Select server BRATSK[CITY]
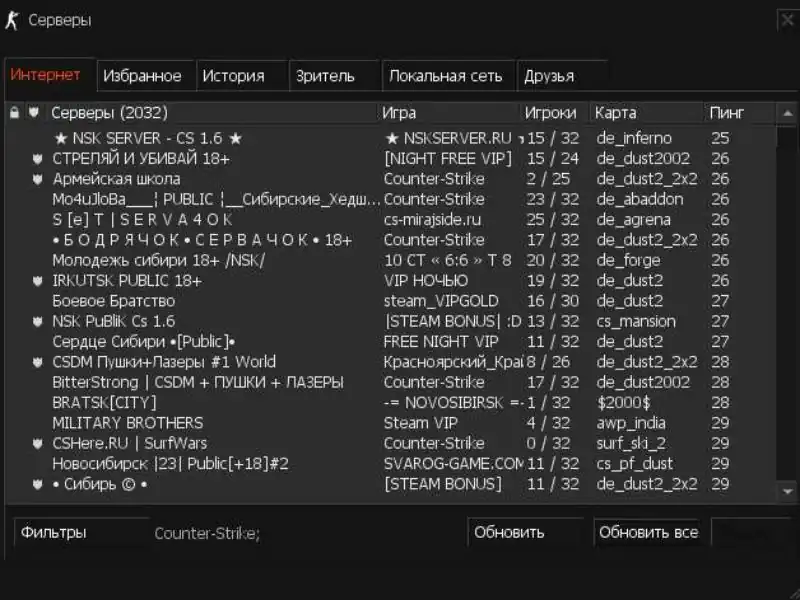Screen dimensions: 800x600 pyautogui.click(x=390, y=403)
